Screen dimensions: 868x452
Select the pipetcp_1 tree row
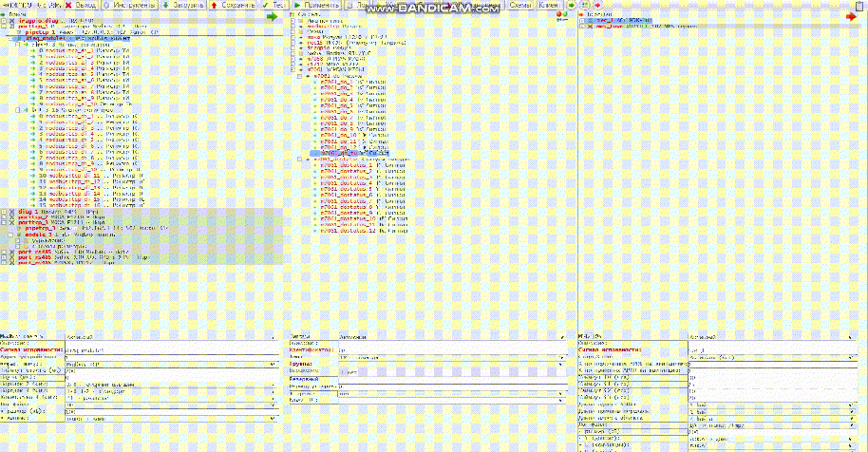(91, 32)
